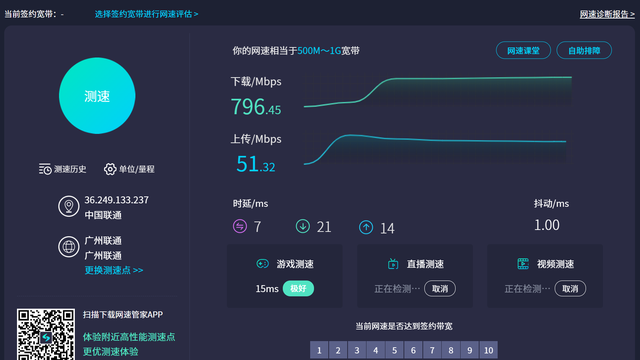The width and height of the screenshot is (640, 360).
Task: Click the location pin icon beside the IP address
Action: tap(69, 206)
